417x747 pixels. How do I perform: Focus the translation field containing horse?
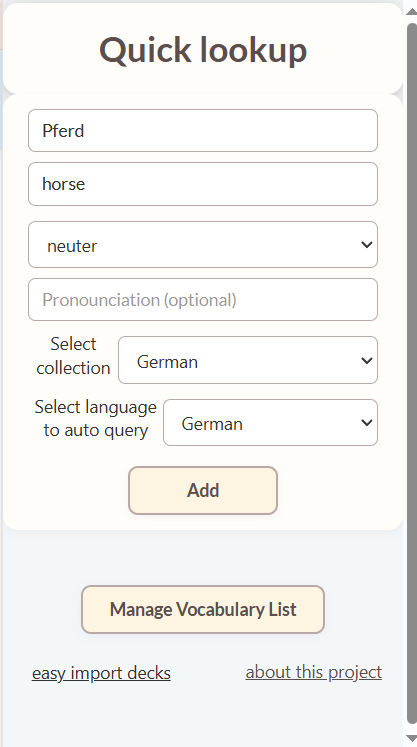203,184
